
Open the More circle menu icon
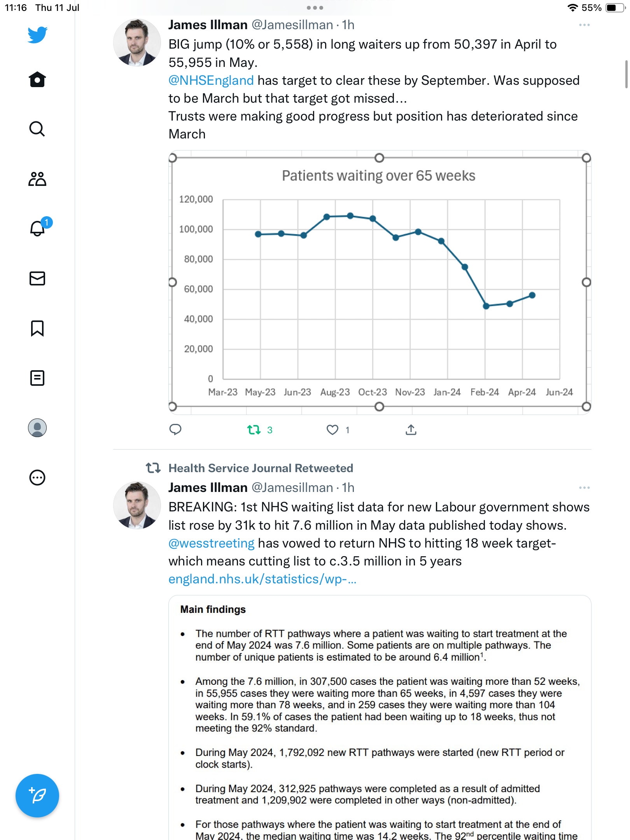37,478
